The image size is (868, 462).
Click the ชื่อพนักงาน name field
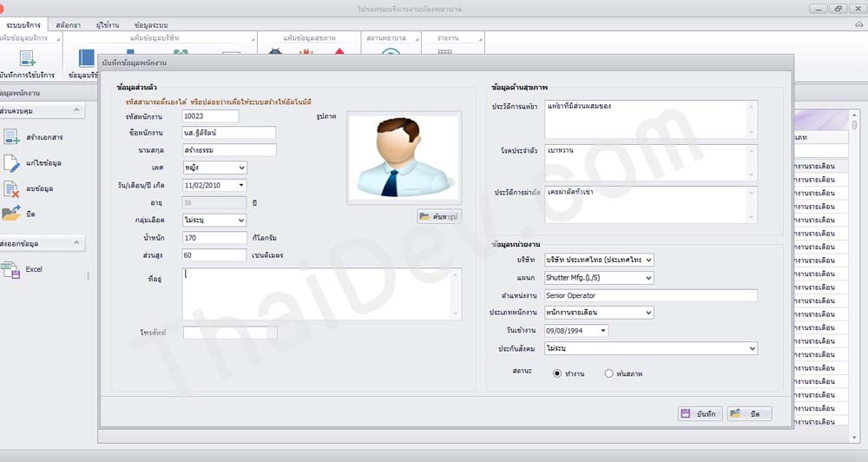point(229,133)
